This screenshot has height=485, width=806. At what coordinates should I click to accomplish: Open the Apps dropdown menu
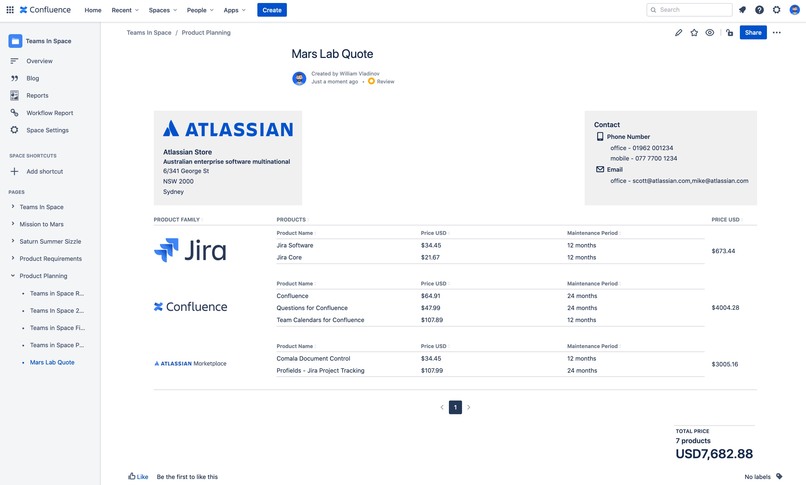coord(234,10)
